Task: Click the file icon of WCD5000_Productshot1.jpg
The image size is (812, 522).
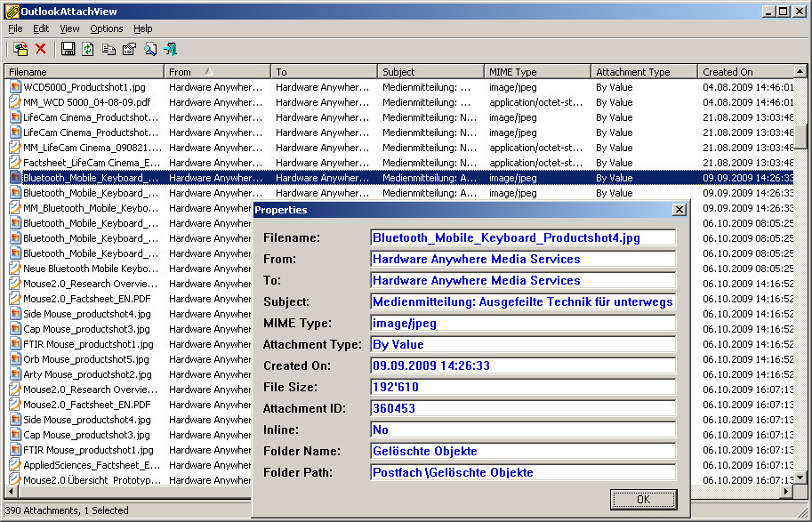Action: pyautogui.click(x=15, y=87)
